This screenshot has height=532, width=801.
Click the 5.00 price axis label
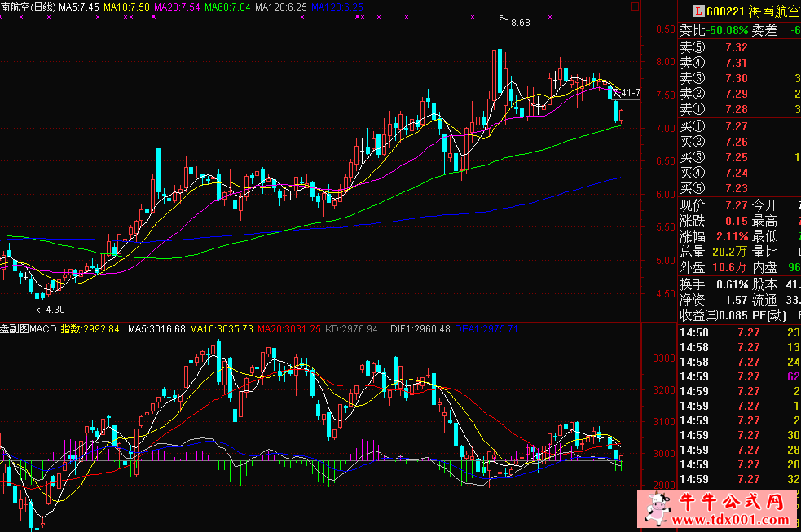666,261
